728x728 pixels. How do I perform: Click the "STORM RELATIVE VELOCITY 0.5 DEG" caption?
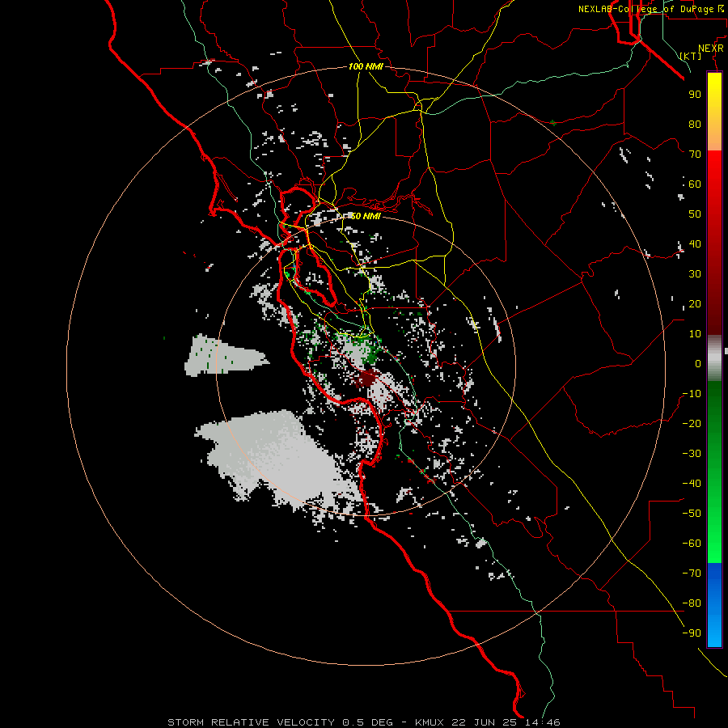pos(280,722)
